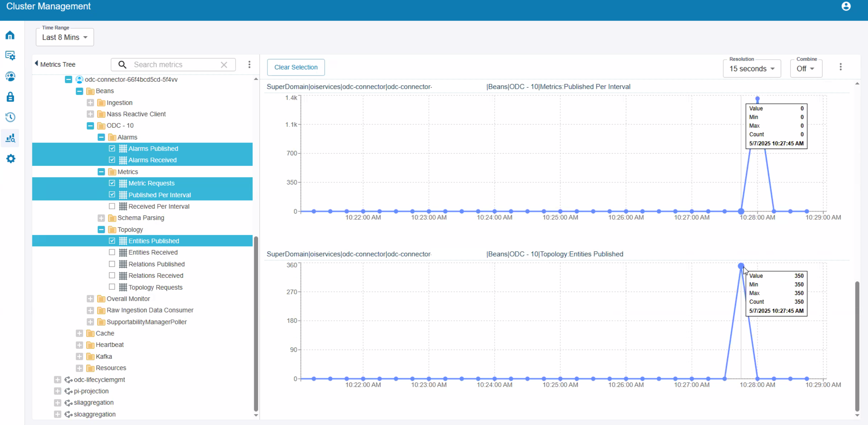
Task: Expand the Schema Parsing folder
Action: point(101,218)
